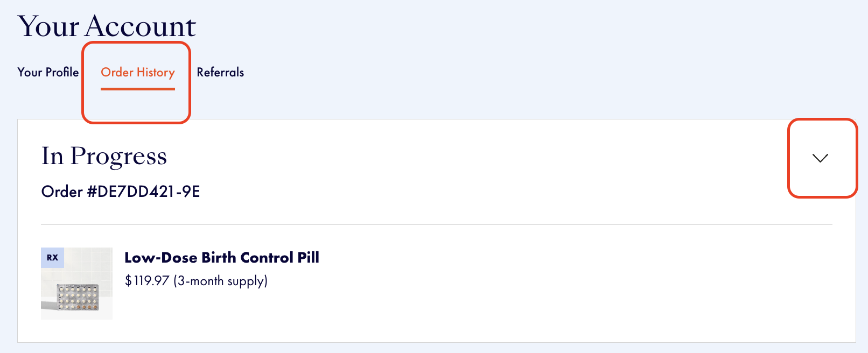868x353 pixels.
Task: Click the Order History underline indicator
Action: 137,87
